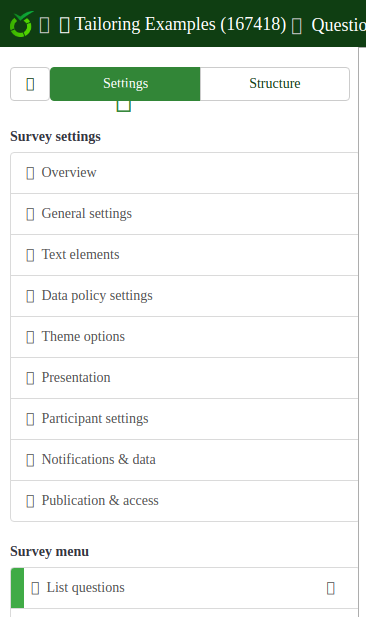The height and width of the screenshot is (617, 366).
Task: Click the Presentation icon
Action: 30,378
